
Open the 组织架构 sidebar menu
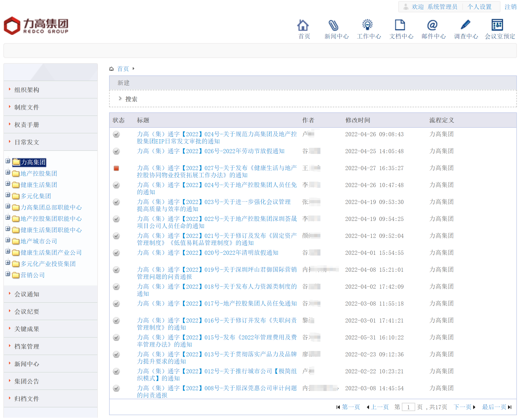click(x=51, y=90)
